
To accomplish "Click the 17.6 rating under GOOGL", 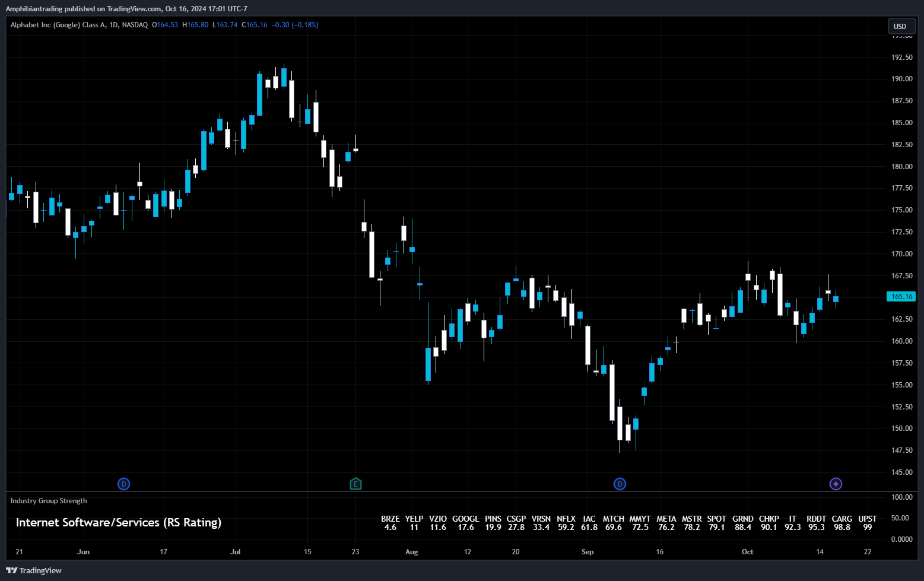I will click(x=466, y=527).
